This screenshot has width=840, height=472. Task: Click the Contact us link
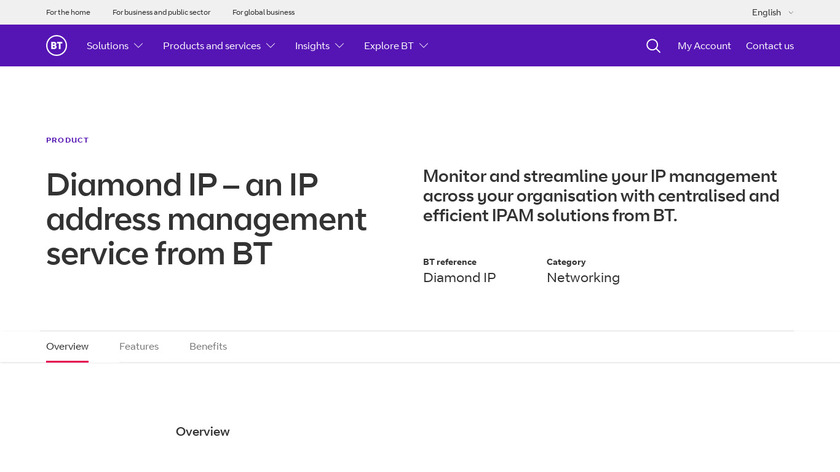pyautogui.click(x=770, y=46)
